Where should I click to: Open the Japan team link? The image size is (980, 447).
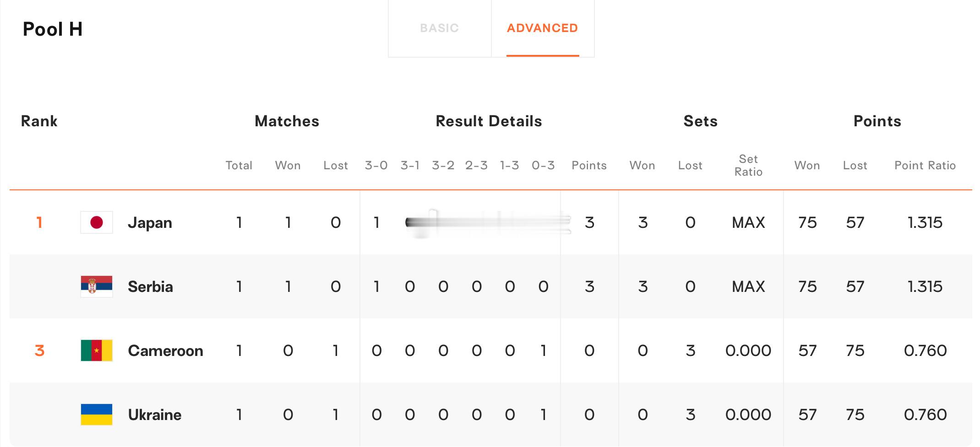[150, 223]
